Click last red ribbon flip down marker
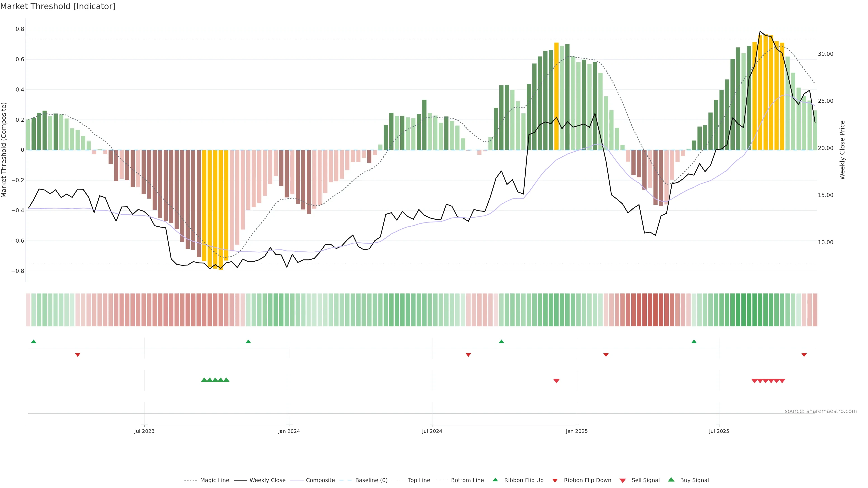Image resolution: width=868 pixels, height=488 pixels. 804,355
